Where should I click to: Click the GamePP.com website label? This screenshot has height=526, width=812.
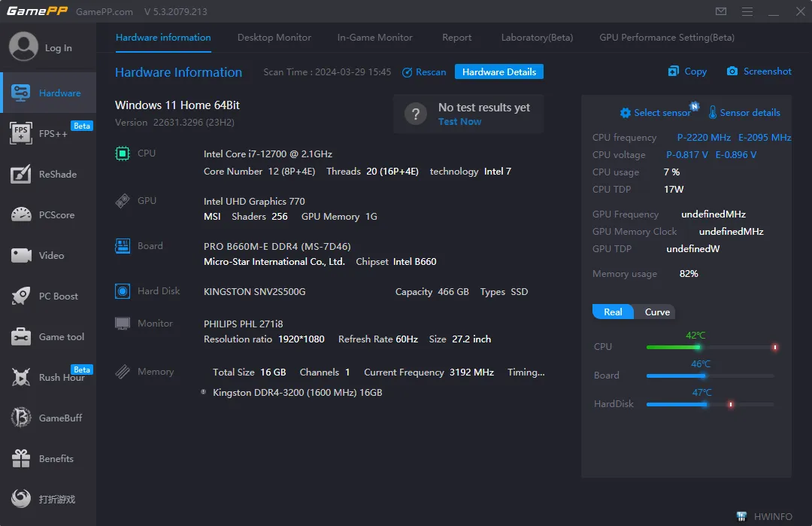pyautogui.click(x=104, y=11)
